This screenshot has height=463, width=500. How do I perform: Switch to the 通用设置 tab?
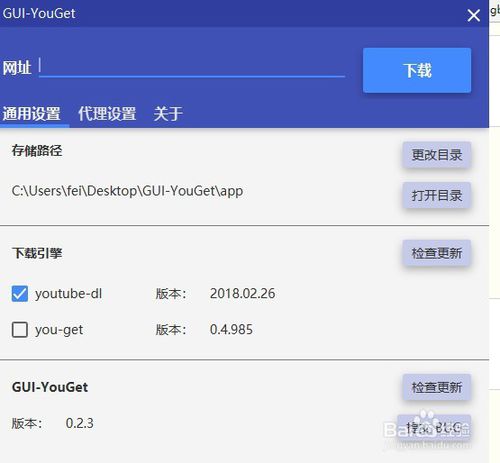point(32,114)
